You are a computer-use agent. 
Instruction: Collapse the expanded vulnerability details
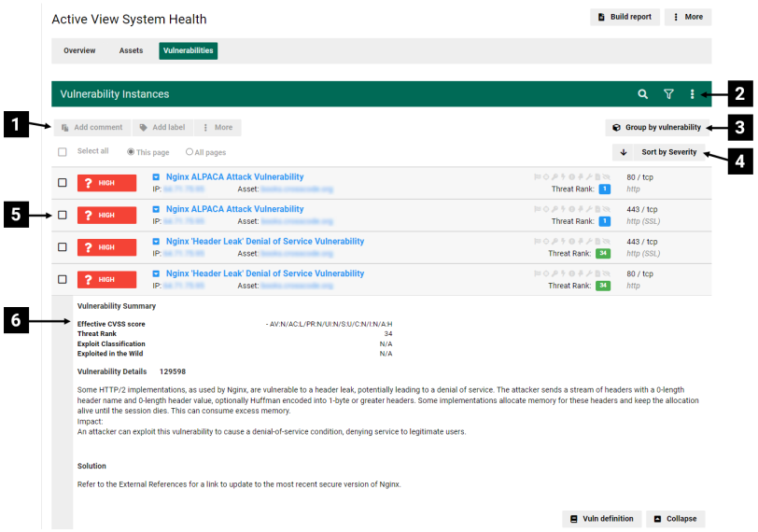674,519
